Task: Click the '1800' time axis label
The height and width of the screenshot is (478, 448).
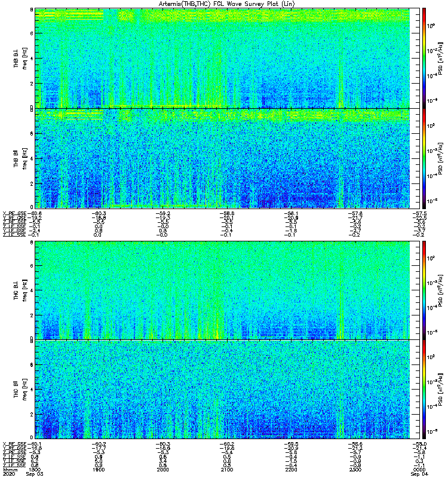Action: tap(35, 470)
